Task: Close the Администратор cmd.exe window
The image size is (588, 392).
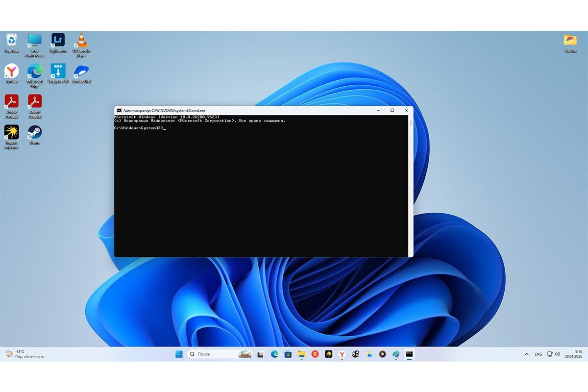Action: click(x=406, y=110)
